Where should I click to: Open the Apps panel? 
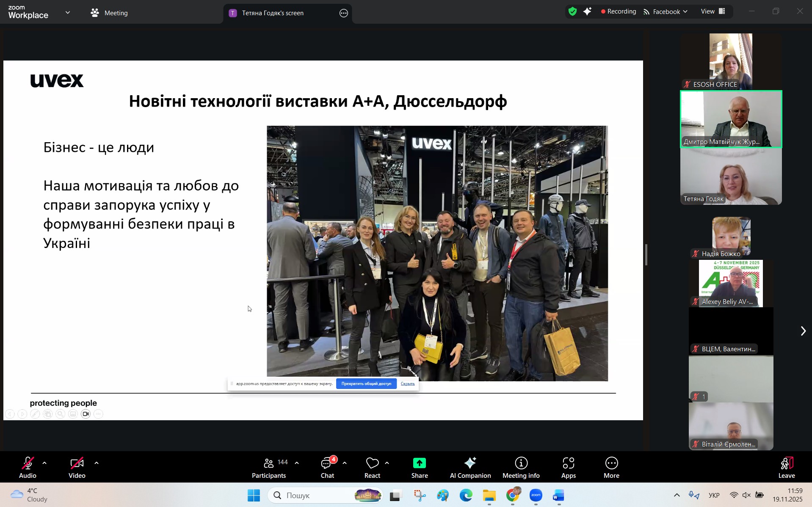click(568, 467)
